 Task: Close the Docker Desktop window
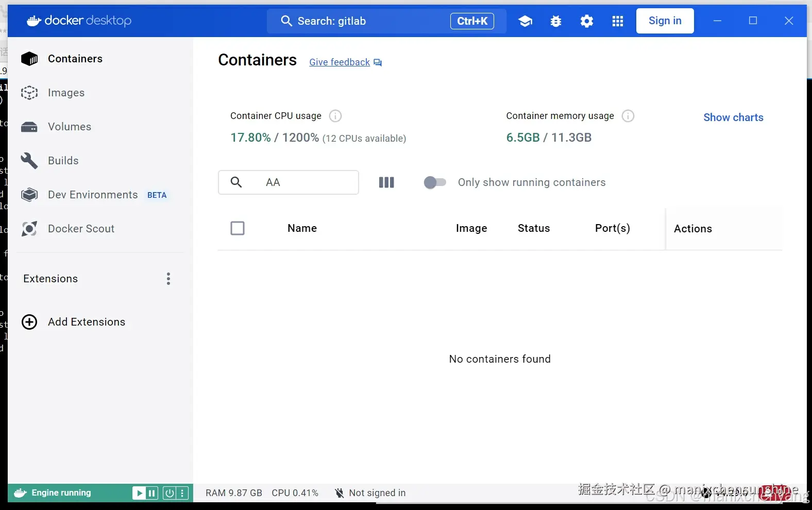click(789, 21)
